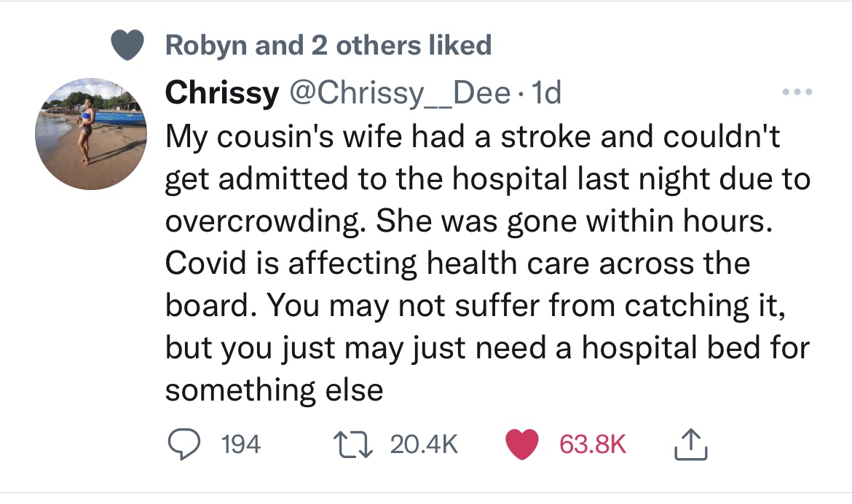The image size is (852, 504).
Task: Click the 194 replies count
Action: click(x=240, y=444)
